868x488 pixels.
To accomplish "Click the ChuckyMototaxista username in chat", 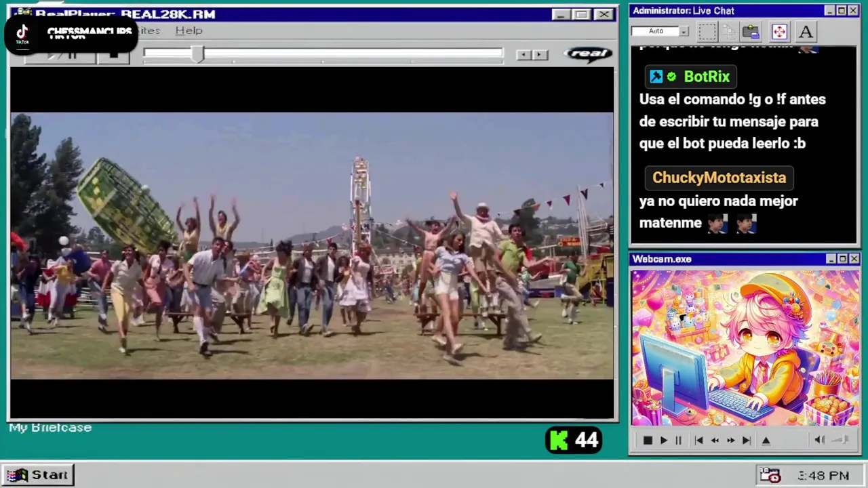I will click(x=719, y=178).
